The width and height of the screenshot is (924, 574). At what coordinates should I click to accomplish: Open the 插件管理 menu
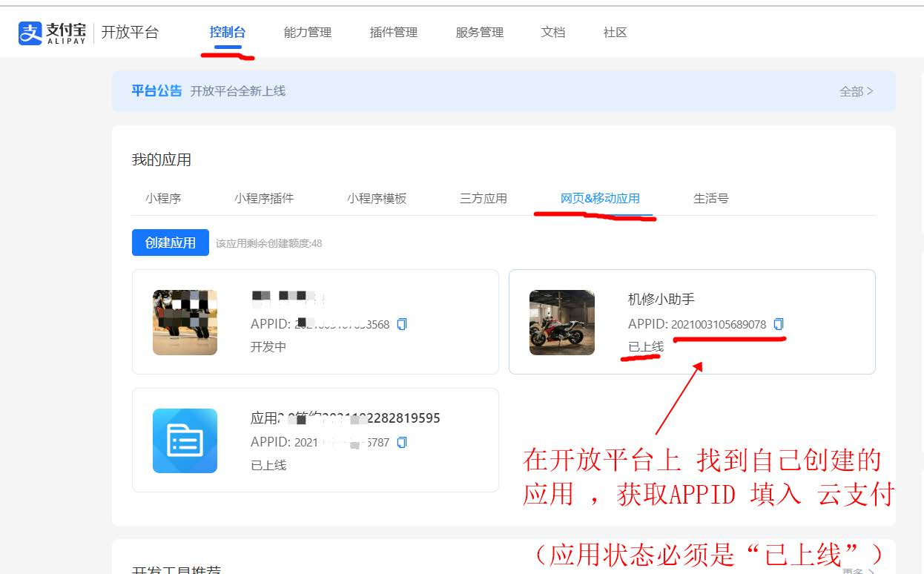(x=394, y=33)
